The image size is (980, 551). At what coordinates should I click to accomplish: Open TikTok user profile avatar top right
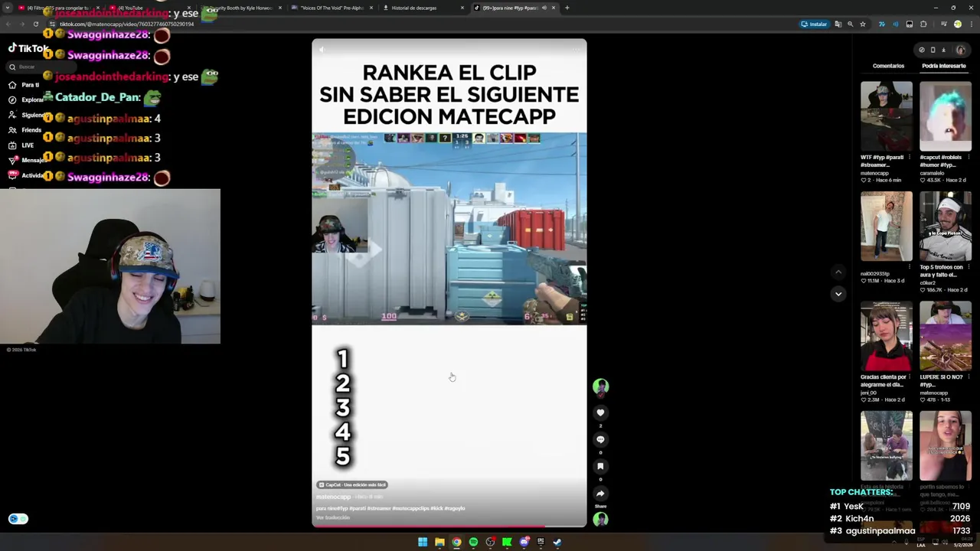coord(961,50)
